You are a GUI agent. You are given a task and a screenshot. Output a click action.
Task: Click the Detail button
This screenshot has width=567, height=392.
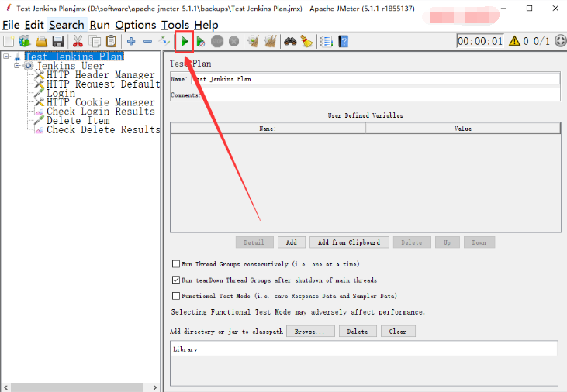254,242
